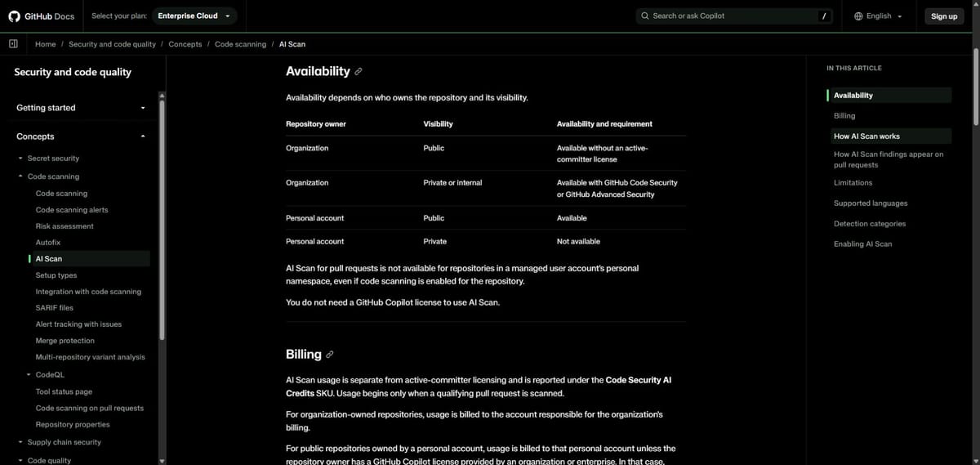This screenshot has width=980, height=465.
Task: Open the Enterprise Cloud plan dropdown
Action: pos(193,16)
